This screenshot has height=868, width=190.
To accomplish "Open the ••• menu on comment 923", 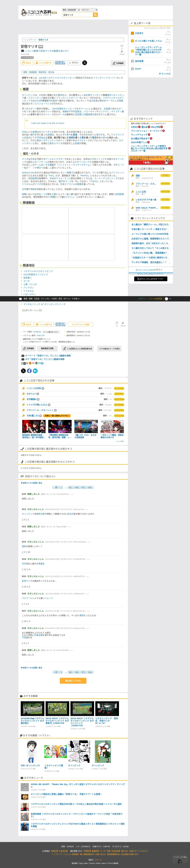I will coord(89,542).
